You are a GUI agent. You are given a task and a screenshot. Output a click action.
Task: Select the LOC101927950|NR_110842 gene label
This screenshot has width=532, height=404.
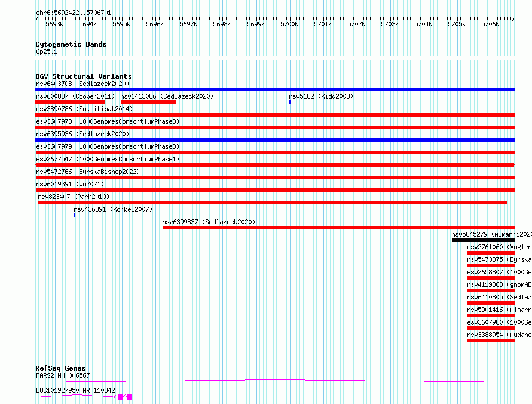(x=75, y=390)
